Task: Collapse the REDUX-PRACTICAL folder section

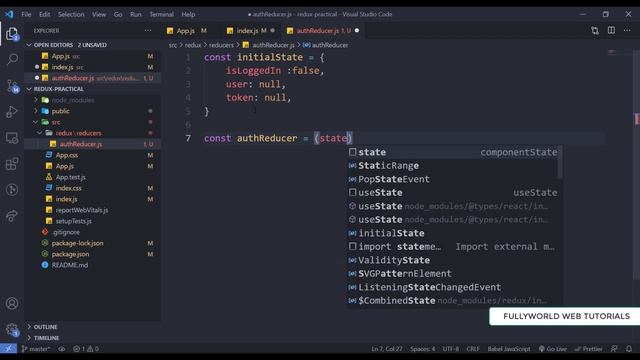Action: coord(93,89)
